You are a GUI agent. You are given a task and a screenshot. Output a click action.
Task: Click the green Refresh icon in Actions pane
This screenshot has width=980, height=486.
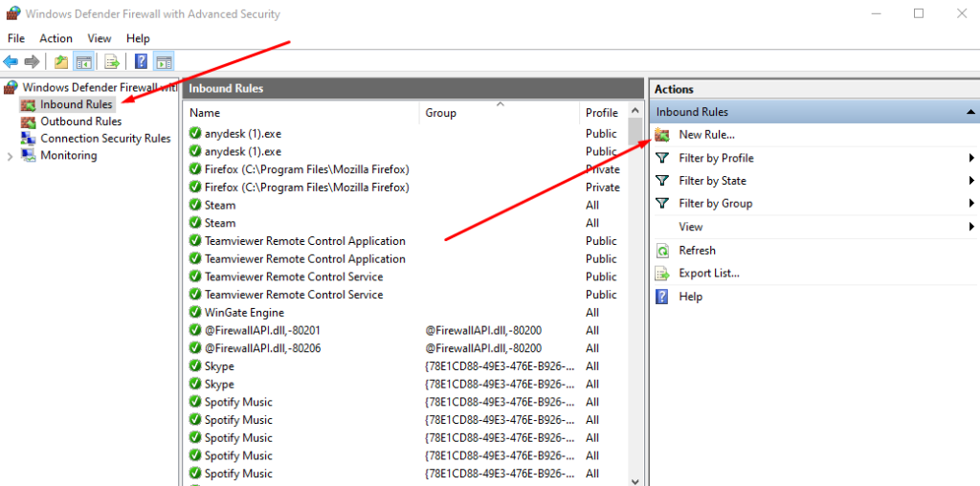tap(662, 251)
